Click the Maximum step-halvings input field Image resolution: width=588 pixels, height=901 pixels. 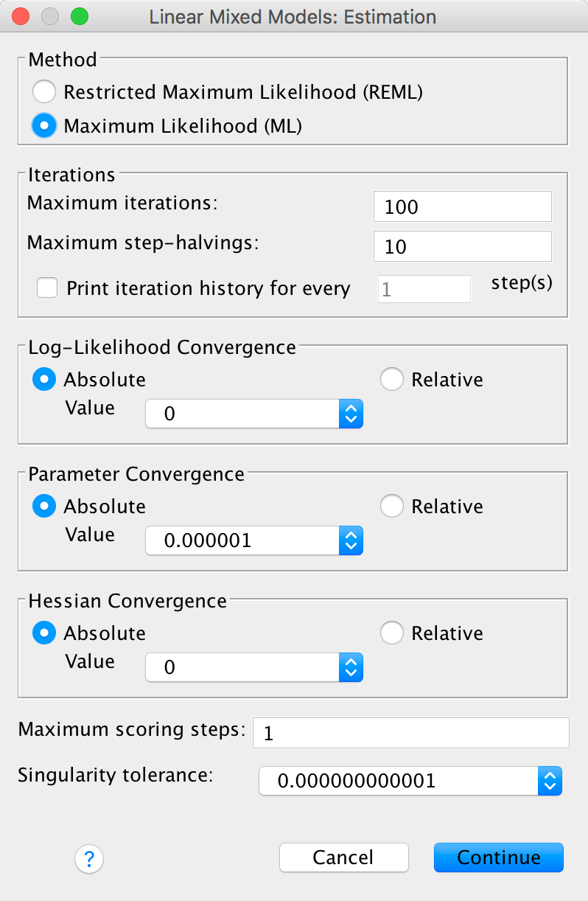click(462, 246)
